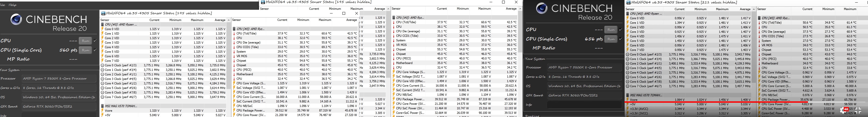Image resolution: width=868 pixels, height=117 pixels.
Task: Click the chip icon of the MSI MAG X570 group beside 560 pts
Action: [102, 106]
